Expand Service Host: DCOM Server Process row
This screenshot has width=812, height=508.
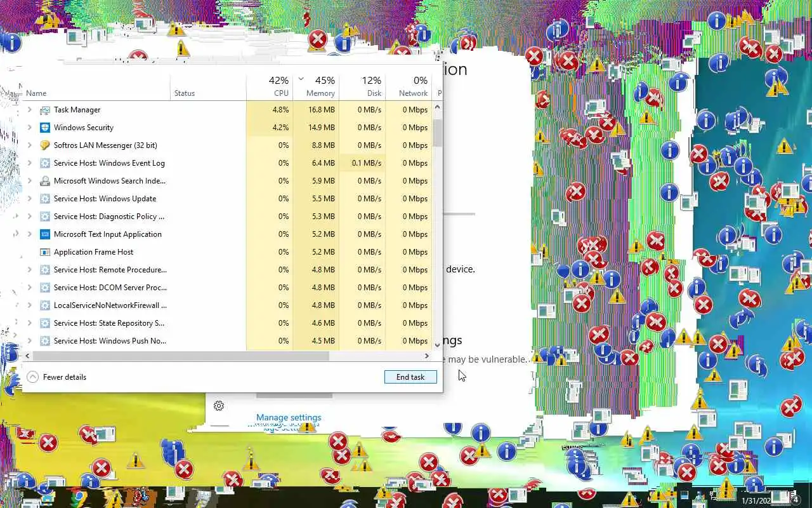pos(29,288)
